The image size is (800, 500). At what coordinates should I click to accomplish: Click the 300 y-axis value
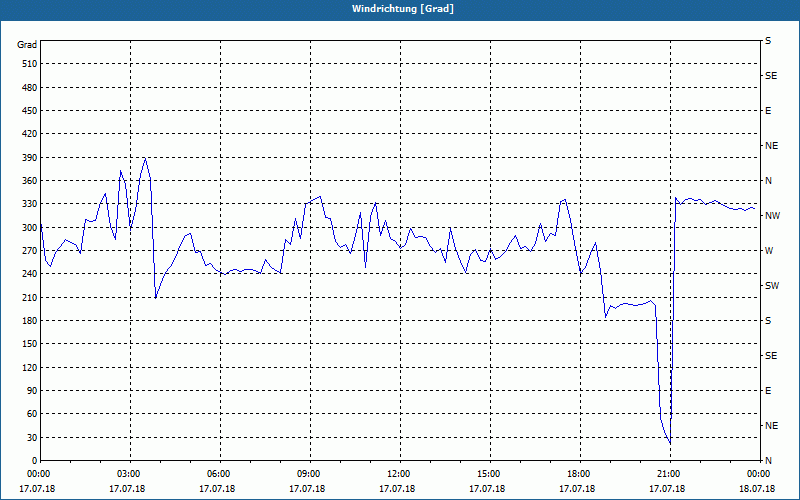(x=30, y=228)
